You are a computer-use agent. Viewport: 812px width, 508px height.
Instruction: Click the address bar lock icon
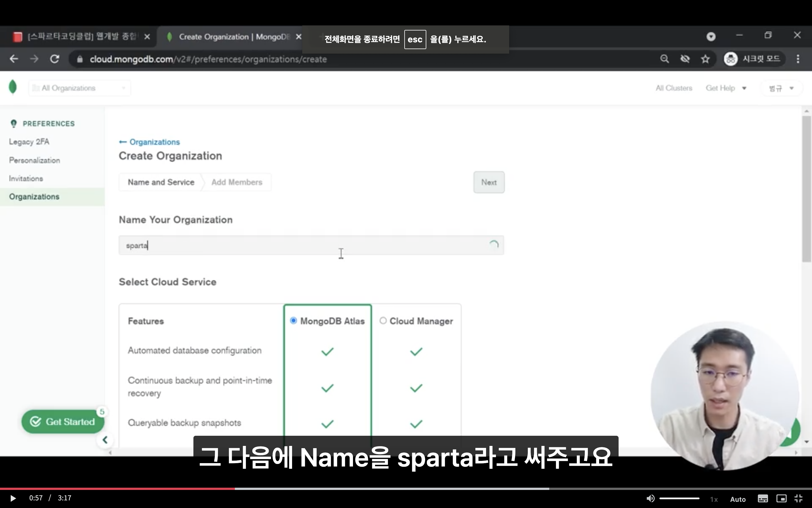(x=80, y=60)
